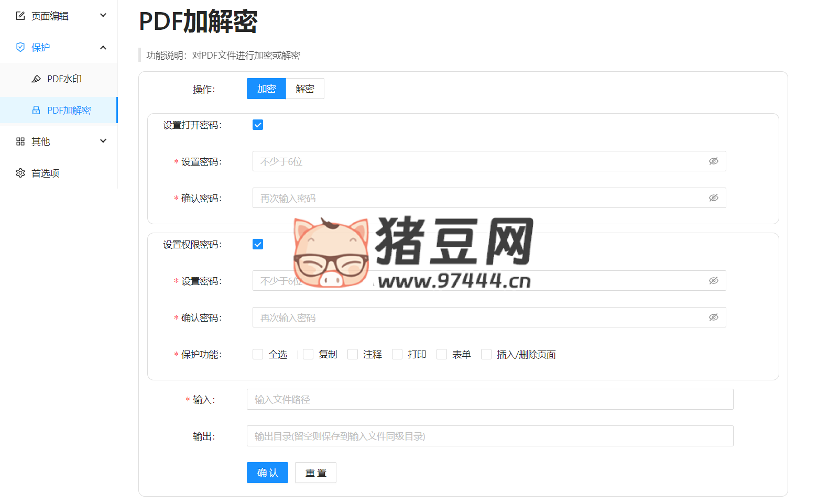The height and width of the screenshot is (504, 829).
Task: Expand the 页面编辑 menu chevron
Action: (x=103, y=15)
